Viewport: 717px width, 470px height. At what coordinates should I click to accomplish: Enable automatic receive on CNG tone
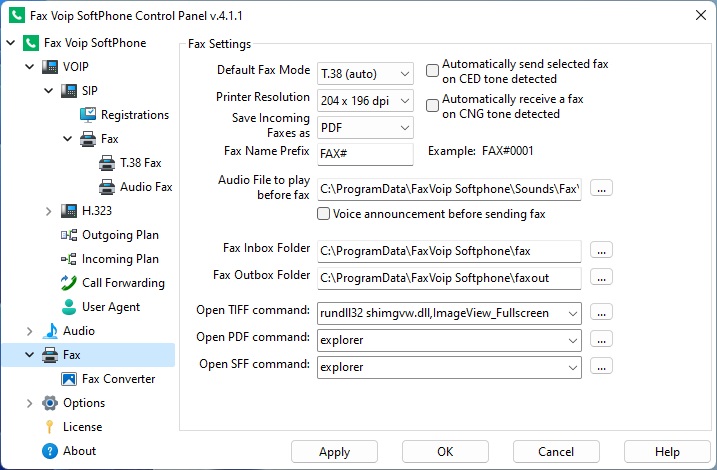(x=432, y=106)
